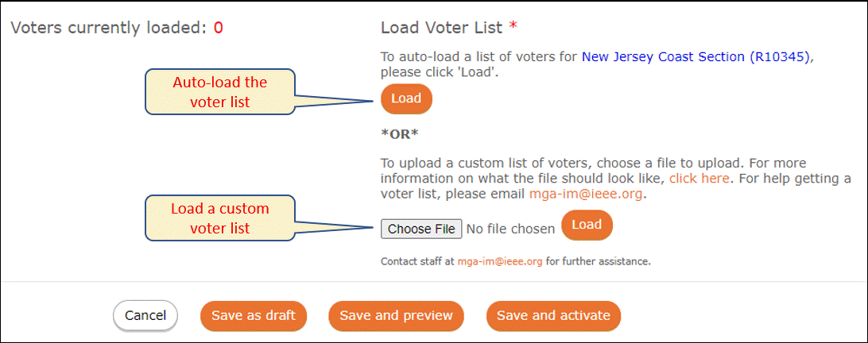Click the 'Contact staff at' help text
This screenshot has width=868, height=343.
click(418, 261)
